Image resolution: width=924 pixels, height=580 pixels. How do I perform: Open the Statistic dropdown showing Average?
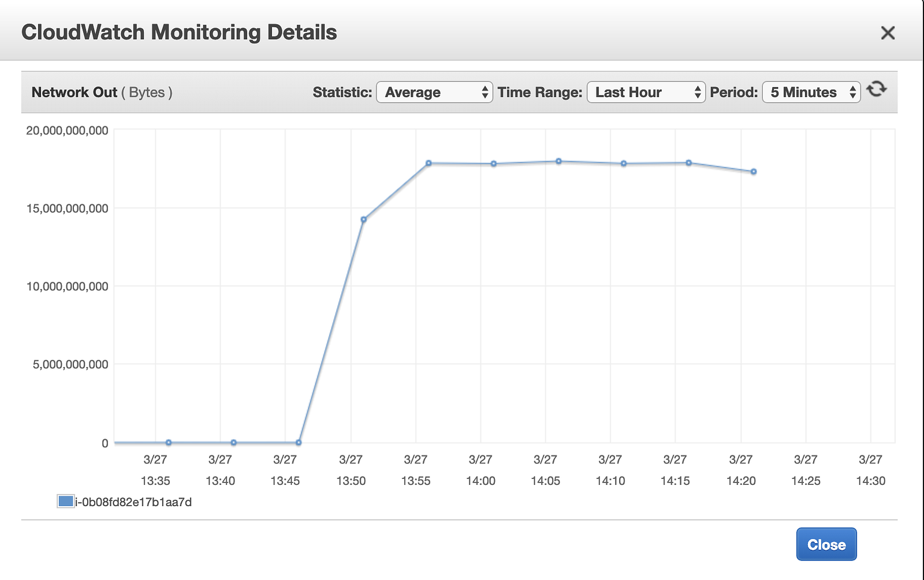tap(434, 92)
